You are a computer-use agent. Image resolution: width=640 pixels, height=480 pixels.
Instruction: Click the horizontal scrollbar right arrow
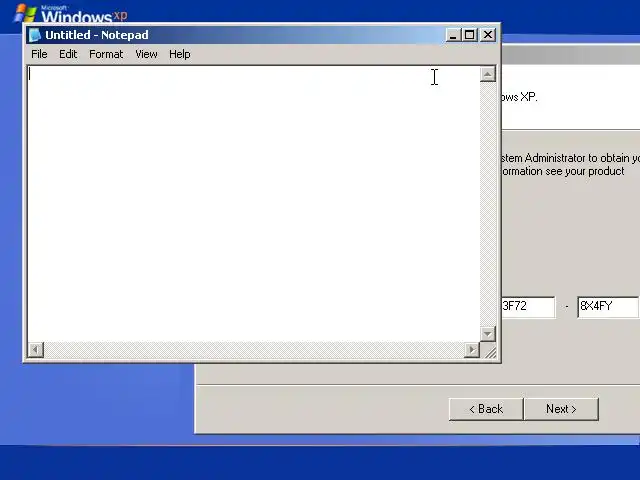(472, 350)
